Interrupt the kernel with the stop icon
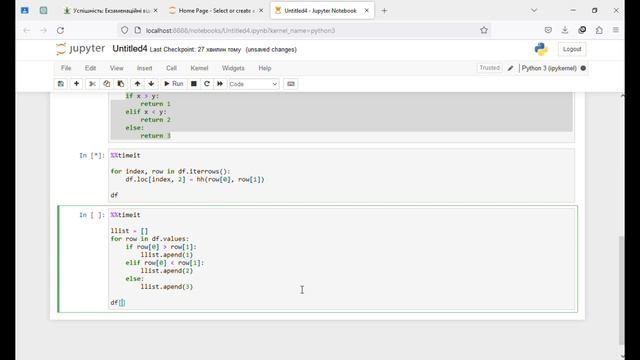640x360 pixels. click(x=194, y=84)
